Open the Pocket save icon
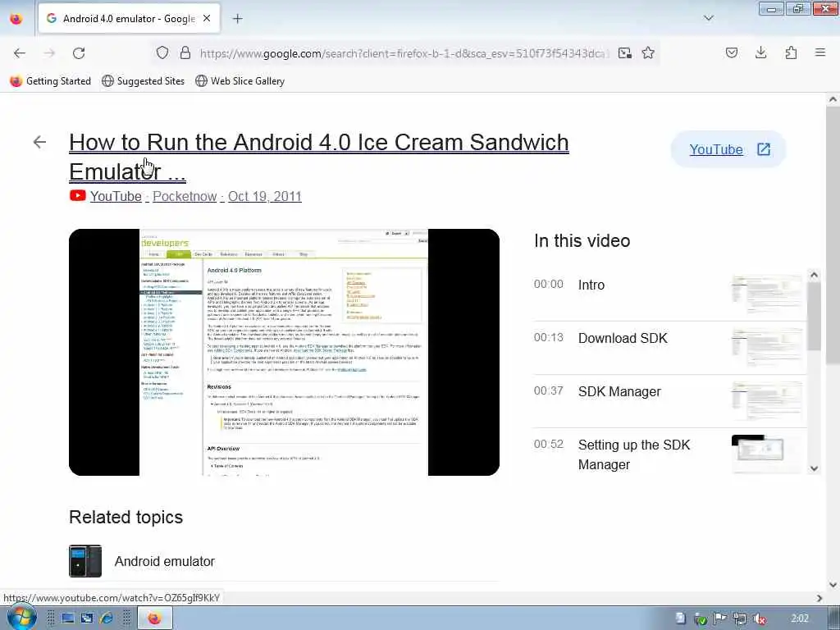840x630 pixels. (x=732, y=52)
